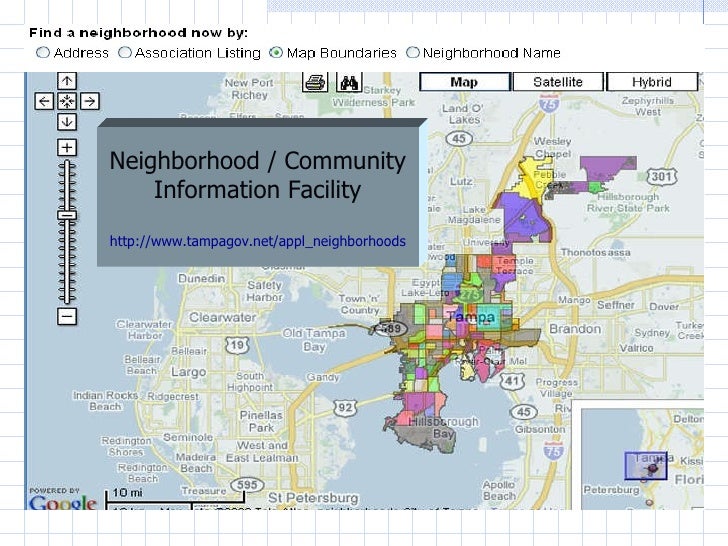Screen dimensions: 728x546
Task: Pan the map left with the arrow
Action: pos(44,101)
